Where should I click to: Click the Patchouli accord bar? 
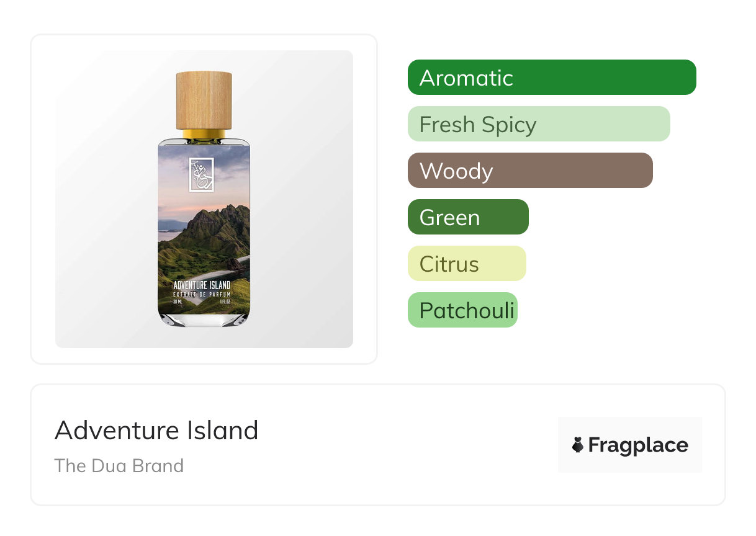tap(462, 310)
